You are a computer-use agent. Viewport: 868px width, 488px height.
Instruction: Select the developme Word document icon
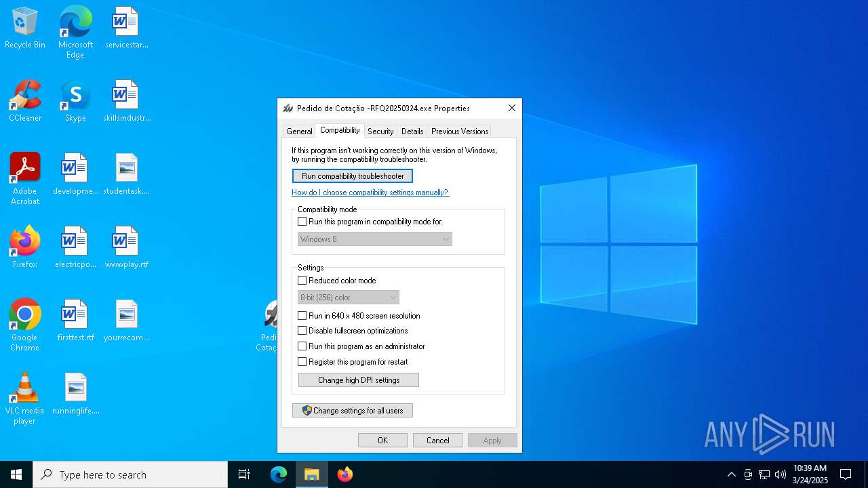[75, 175]
